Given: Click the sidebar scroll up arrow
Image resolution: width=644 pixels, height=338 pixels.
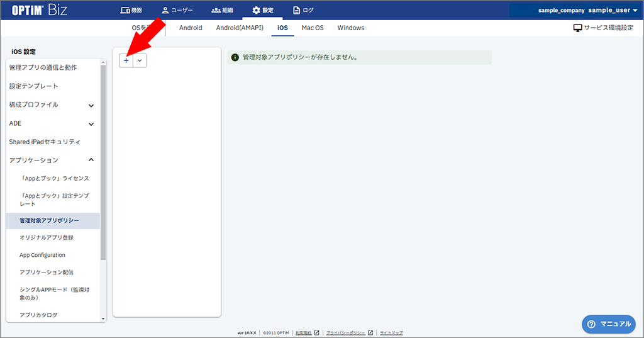Looking at the screenshot, I should 103,62.
